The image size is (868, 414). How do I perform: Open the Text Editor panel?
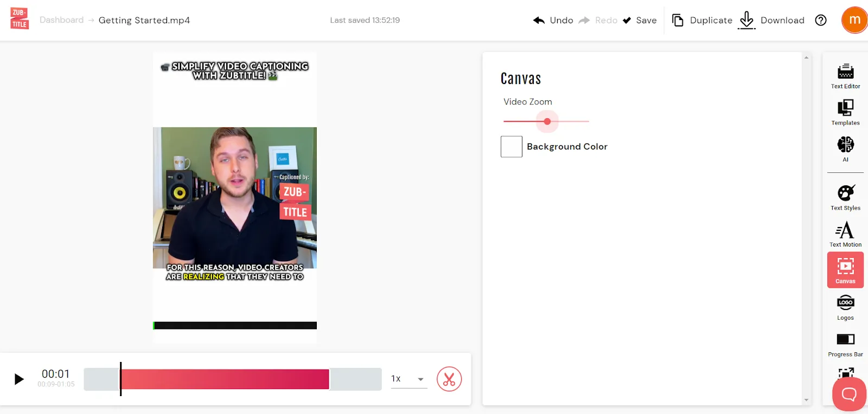(x=845, y=76)
